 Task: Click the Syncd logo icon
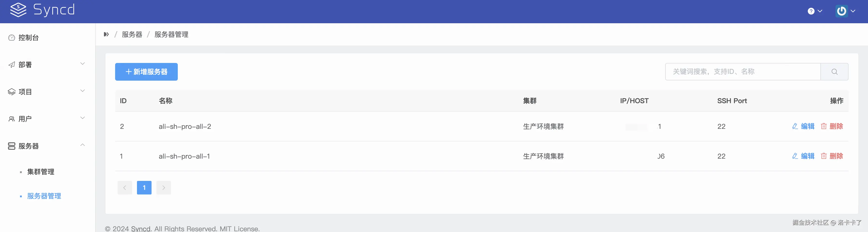click(x=18, y=10)
